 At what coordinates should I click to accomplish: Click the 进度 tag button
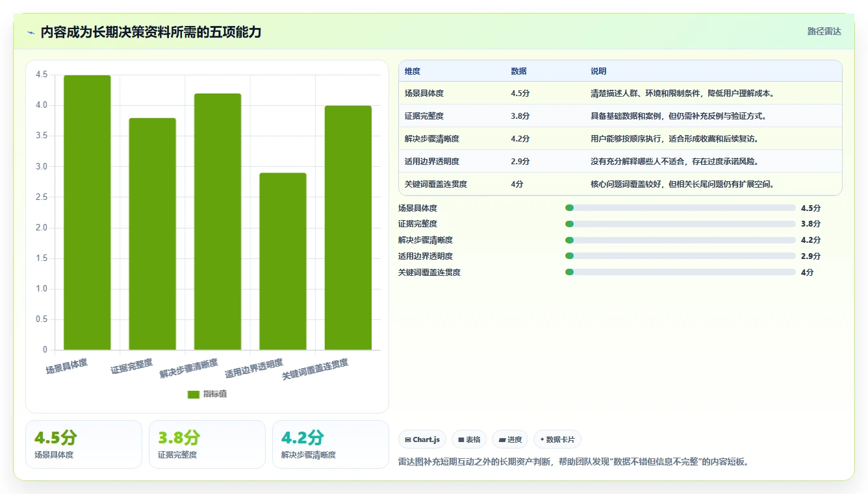tap(510, 439)
